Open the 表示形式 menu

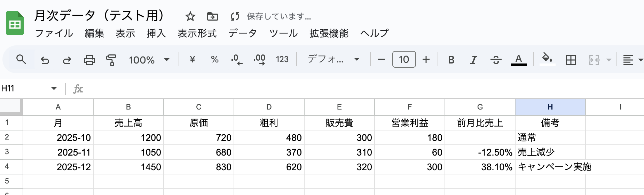197,33
